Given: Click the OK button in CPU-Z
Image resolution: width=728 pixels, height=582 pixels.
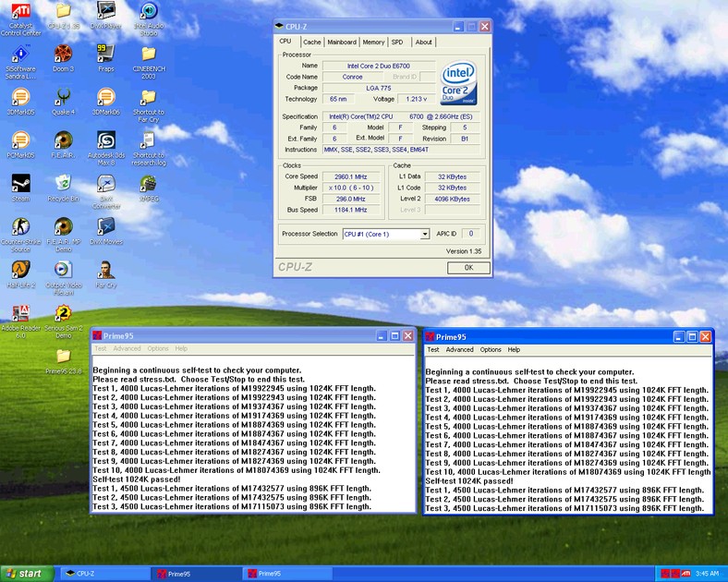Looking at the screenshot, I should 468,267.
